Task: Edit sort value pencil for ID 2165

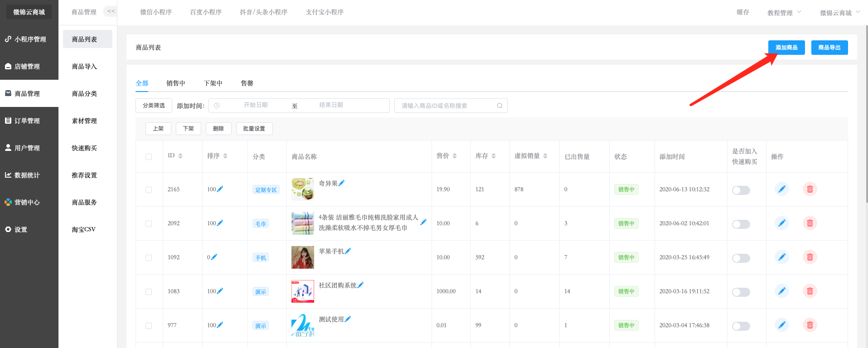Action: coord(220,189)
